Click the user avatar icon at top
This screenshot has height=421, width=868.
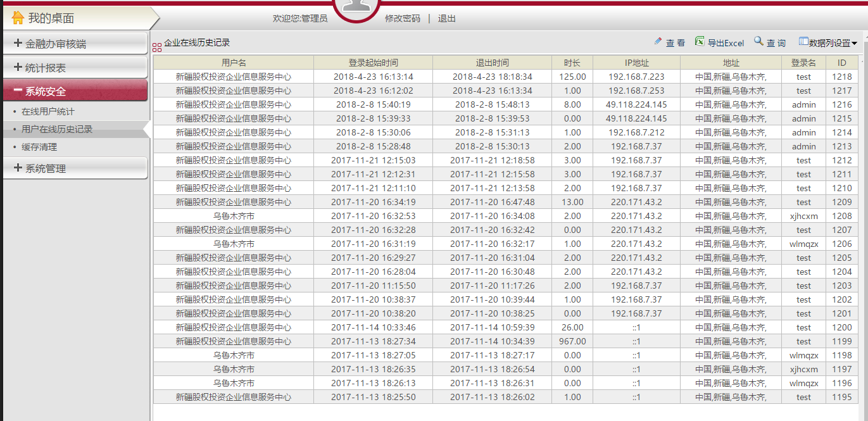click(x=356, y=8)
